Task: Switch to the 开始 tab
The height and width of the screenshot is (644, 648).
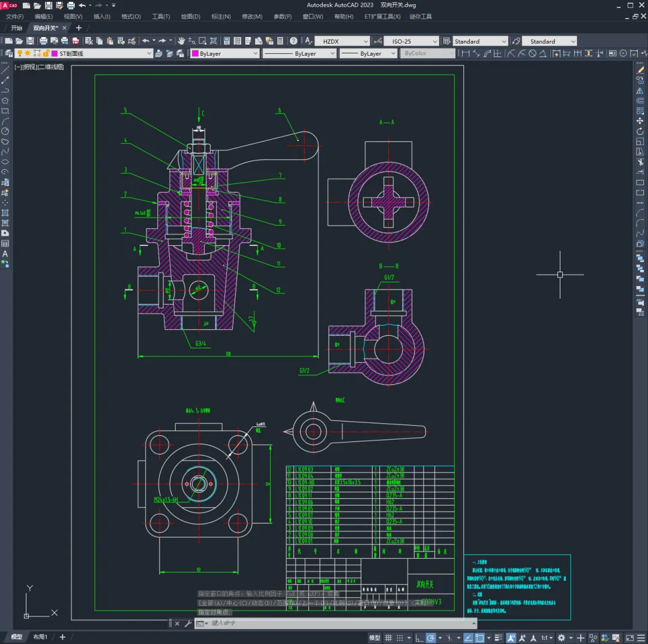Action: tap(17, 28)
